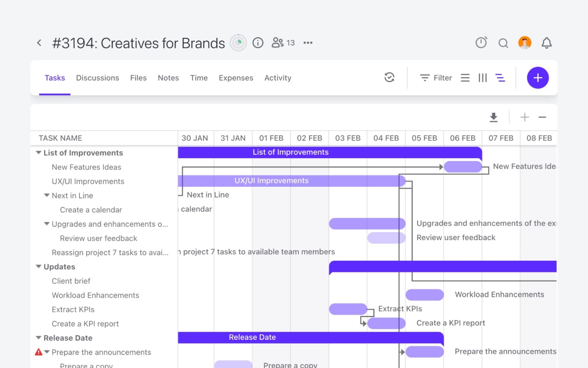Click the progress circle next to the project title

[238, 42]
